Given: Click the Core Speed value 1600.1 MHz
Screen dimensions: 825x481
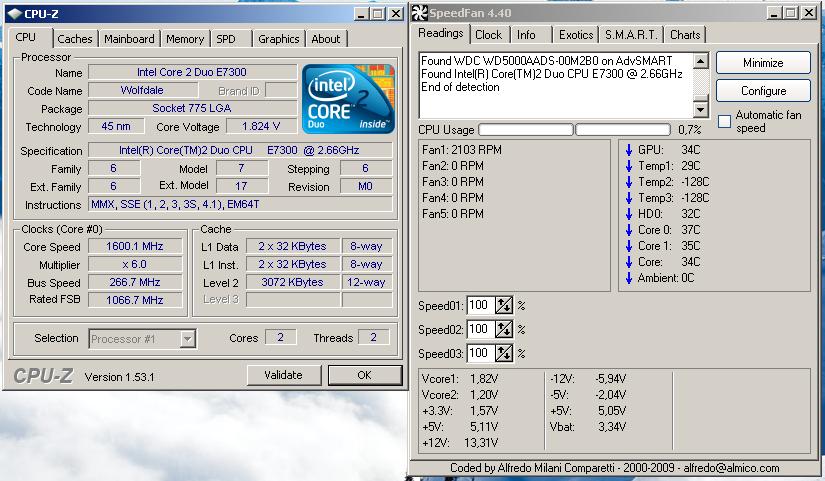Looking at the screenshot, I should click(135, 246).
